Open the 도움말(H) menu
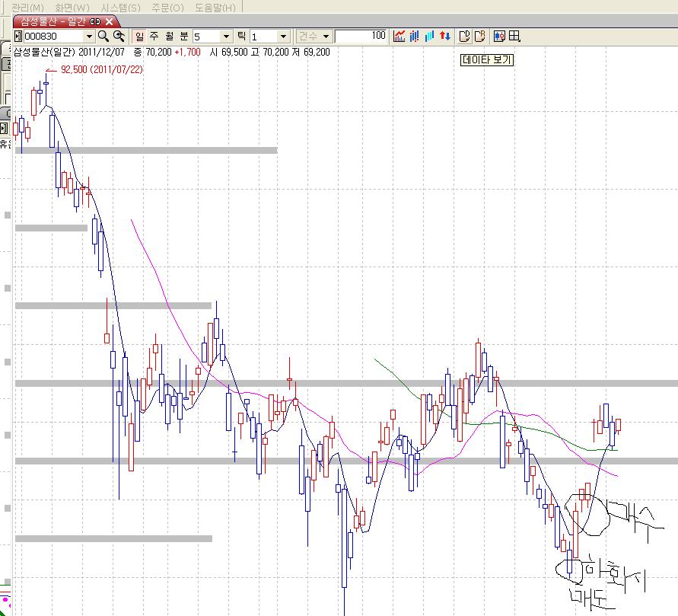678x616 pixels. pyautogui.click(x=215, y=8)
